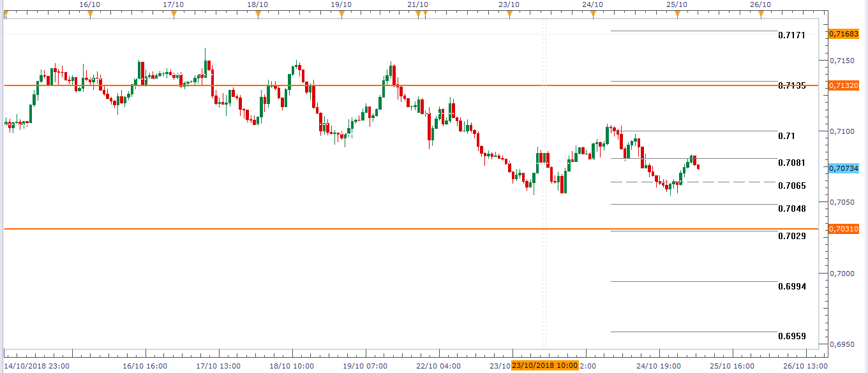Select the 0,71683 orange price tag
The width and height of the screenshot is (868, 373).
[x=843, y=34]
